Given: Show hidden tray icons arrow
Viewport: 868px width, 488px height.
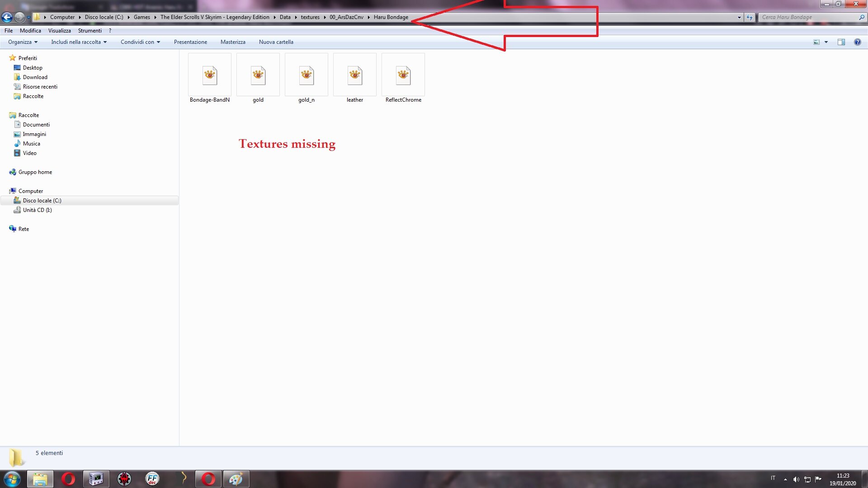Looking at the screenshot, I should point(785,479).
